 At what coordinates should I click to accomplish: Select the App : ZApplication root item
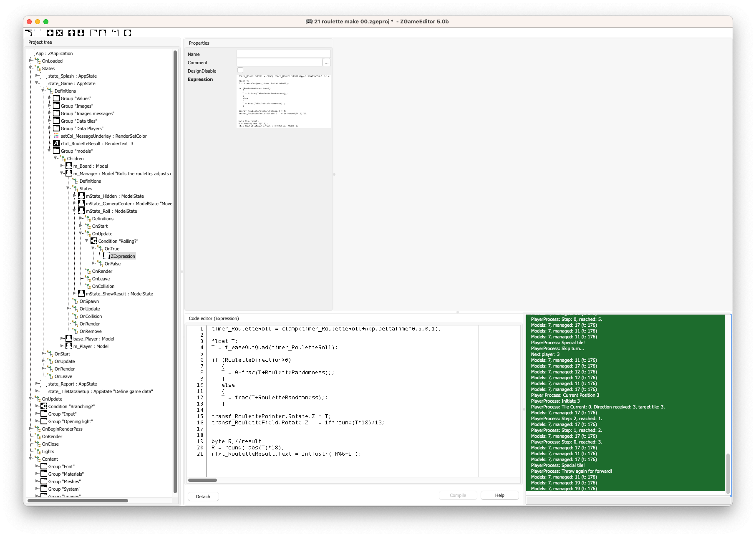click(x=54, y=53)
